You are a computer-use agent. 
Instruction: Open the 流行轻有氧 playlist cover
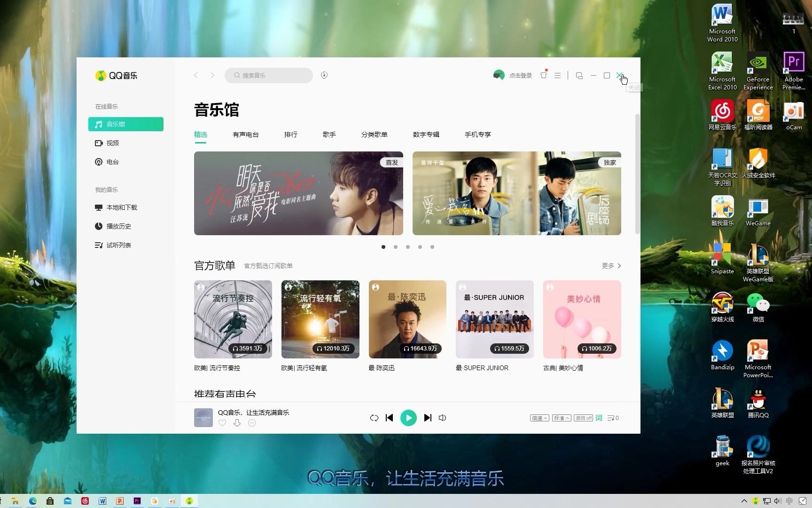[320, 319]
